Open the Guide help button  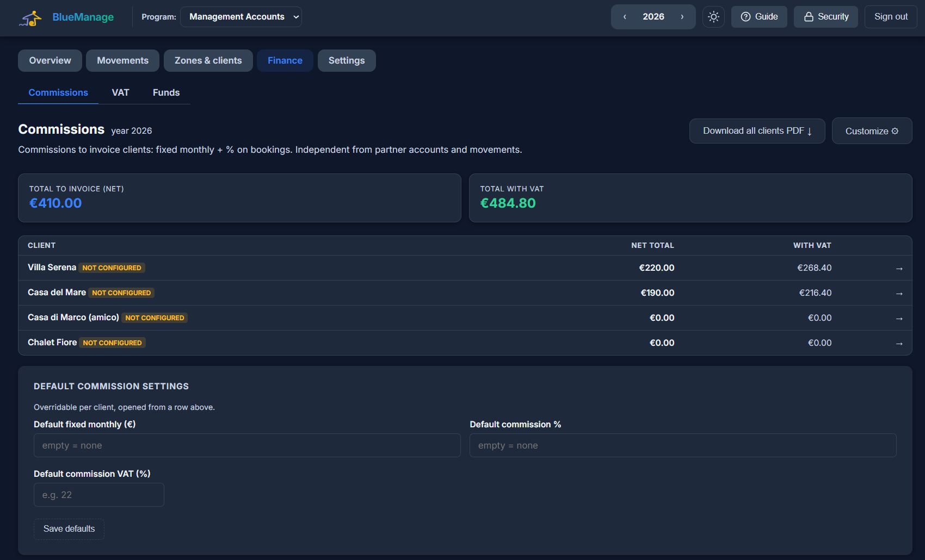pyautogui.click(x=759, y=17)
